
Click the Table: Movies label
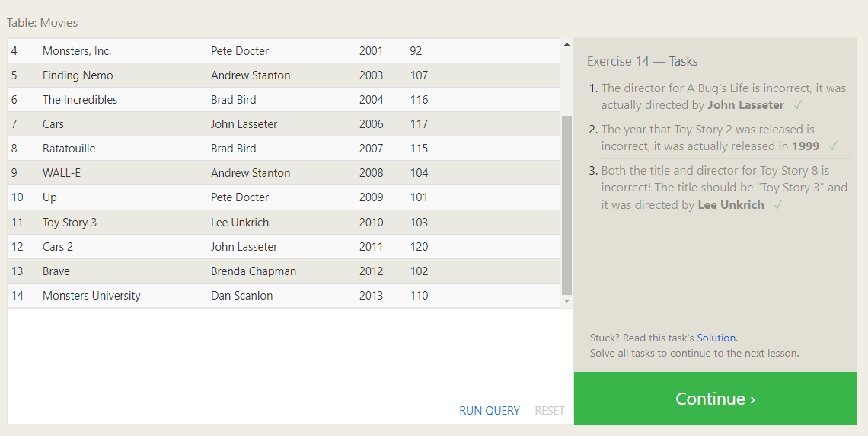pos(43,23)
